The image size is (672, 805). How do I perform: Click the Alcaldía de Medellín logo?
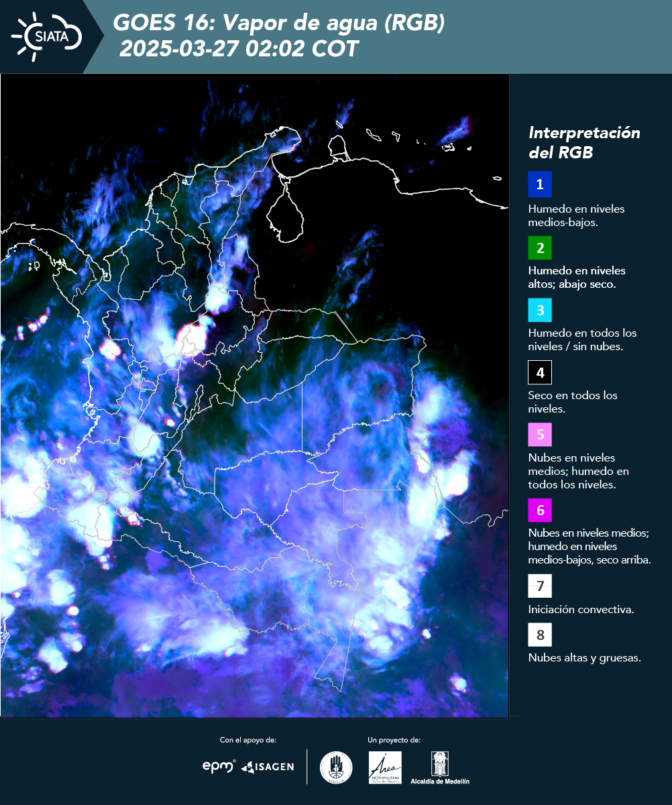[x=440, y=767]
